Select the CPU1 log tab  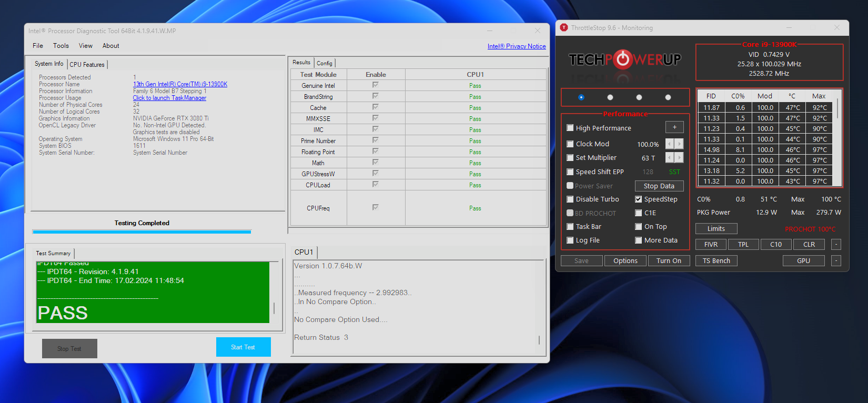[304, 252]
